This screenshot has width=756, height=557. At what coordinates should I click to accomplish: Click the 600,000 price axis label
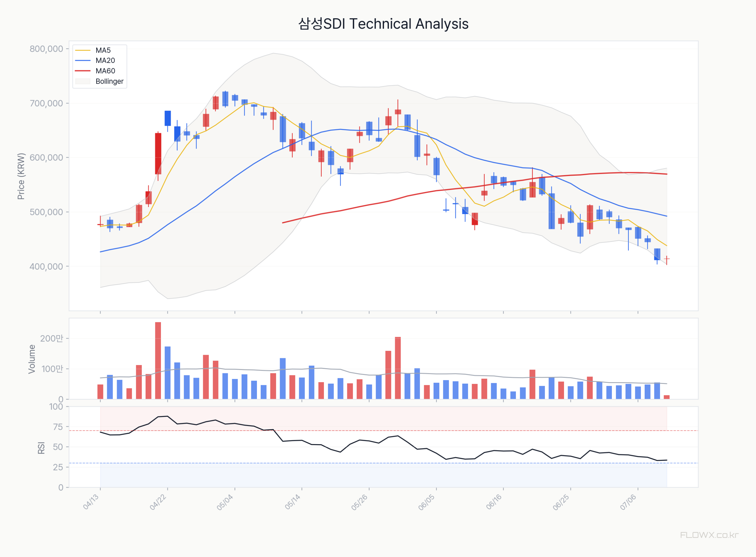[x=47, y=158]
